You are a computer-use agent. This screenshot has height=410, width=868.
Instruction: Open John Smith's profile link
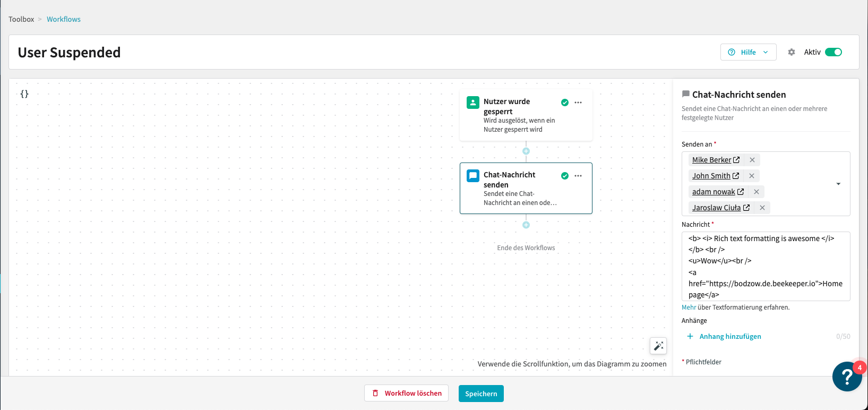716,176
